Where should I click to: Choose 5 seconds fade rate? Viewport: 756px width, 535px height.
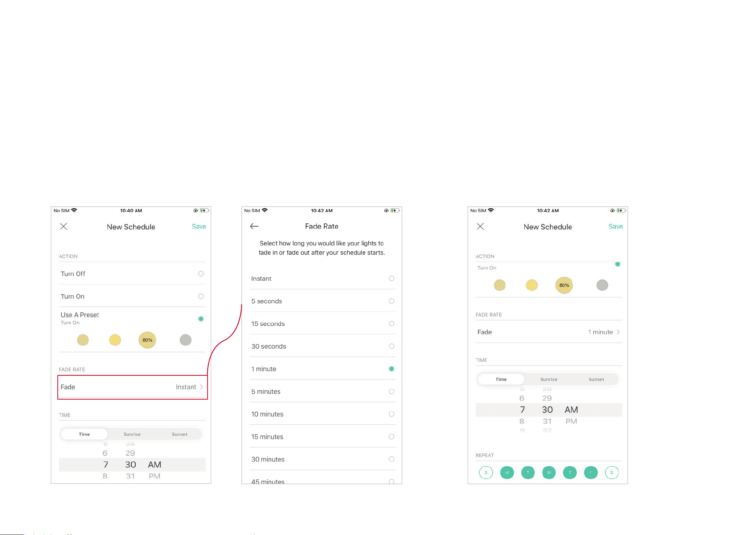click(323, 301)
